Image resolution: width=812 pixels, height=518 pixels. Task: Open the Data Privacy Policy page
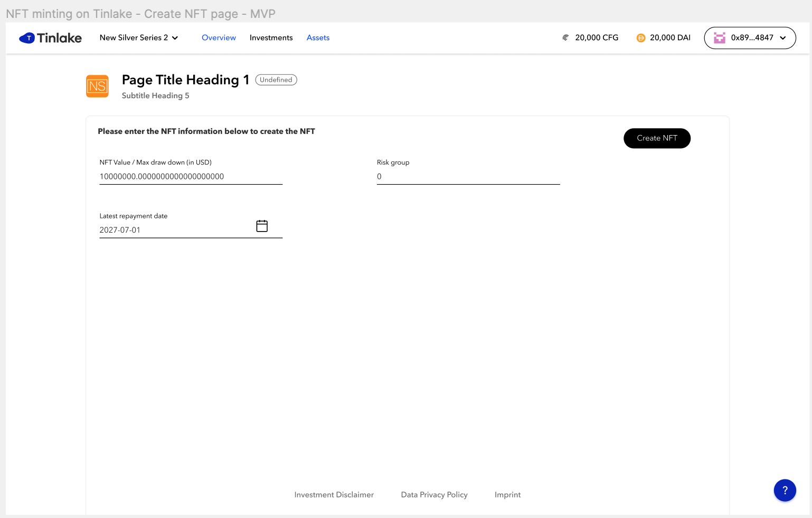tap(434, 495)
